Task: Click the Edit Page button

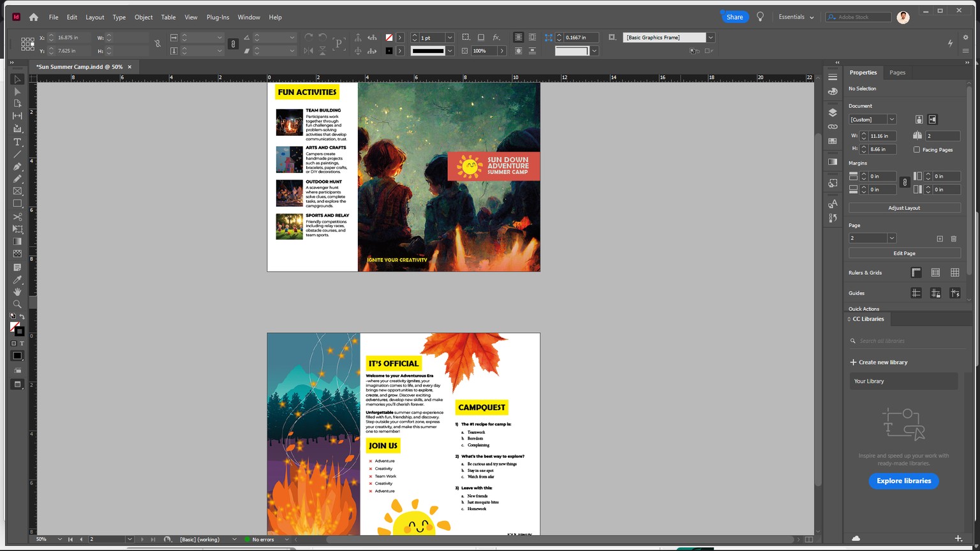Action: (904, 253)
